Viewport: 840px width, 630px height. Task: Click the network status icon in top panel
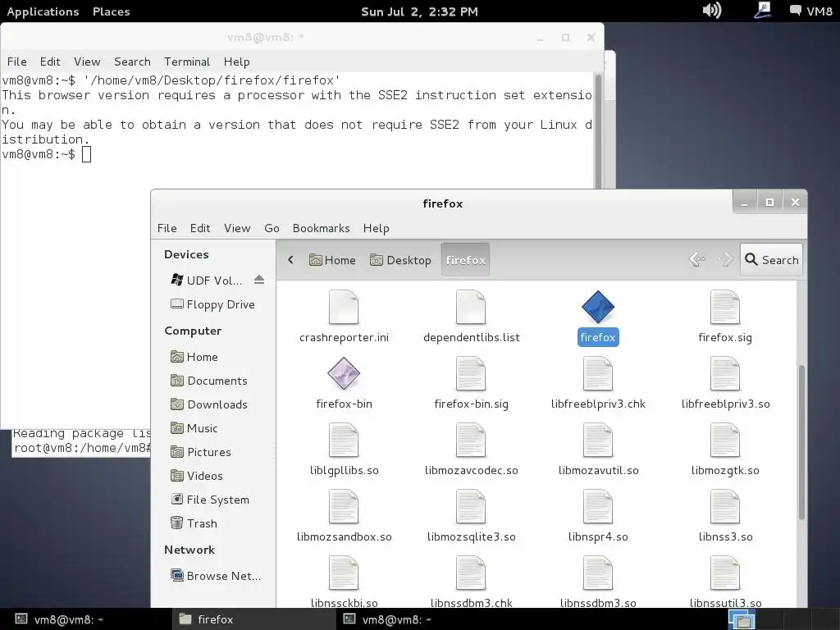click(x=762, y=10)
